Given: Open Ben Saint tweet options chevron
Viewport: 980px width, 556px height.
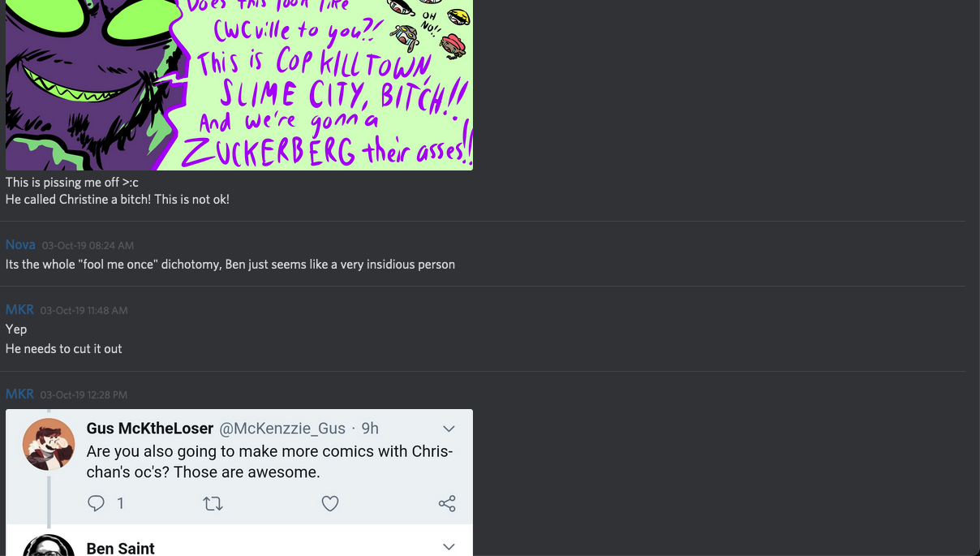Looking at the screenshot, I should 449,547.
